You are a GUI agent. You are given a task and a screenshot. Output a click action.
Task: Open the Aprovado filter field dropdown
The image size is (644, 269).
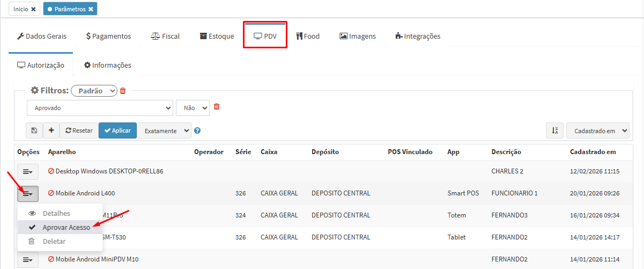pyautogui.click(x=100, y=108)
